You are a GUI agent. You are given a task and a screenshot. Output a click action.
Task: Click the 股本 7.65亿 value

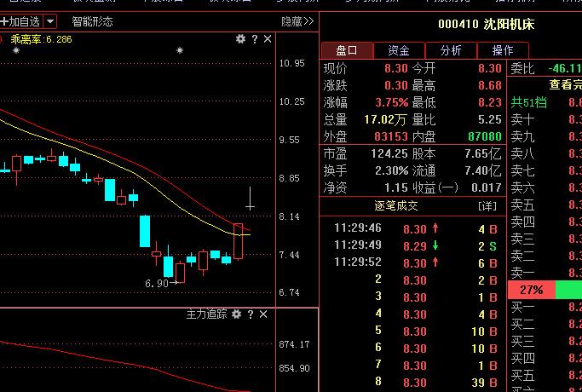(483, 153)
